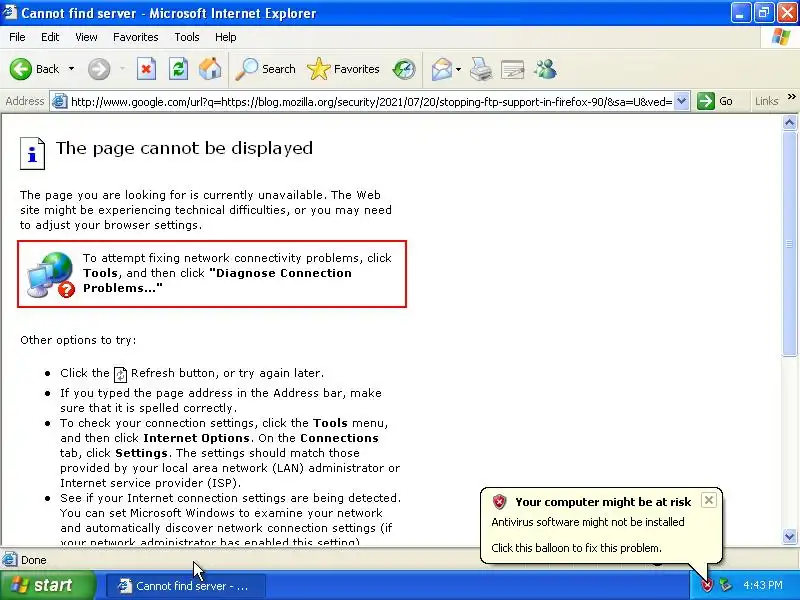800x600 pixels.
Task: Click the vertical scrollbar thumb
Action: (x=789, y=244)
